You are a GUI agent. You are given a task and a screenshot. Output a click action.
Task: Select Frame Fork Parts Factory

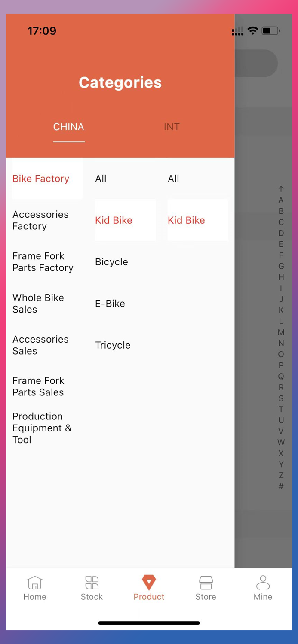tap(43, 262)
